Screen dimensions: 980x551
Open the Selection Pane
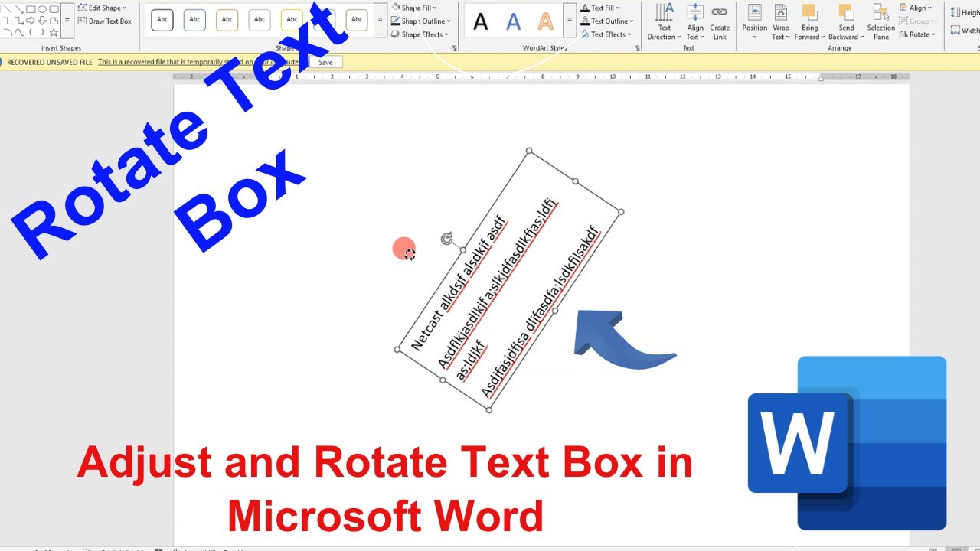coord(881,23)
